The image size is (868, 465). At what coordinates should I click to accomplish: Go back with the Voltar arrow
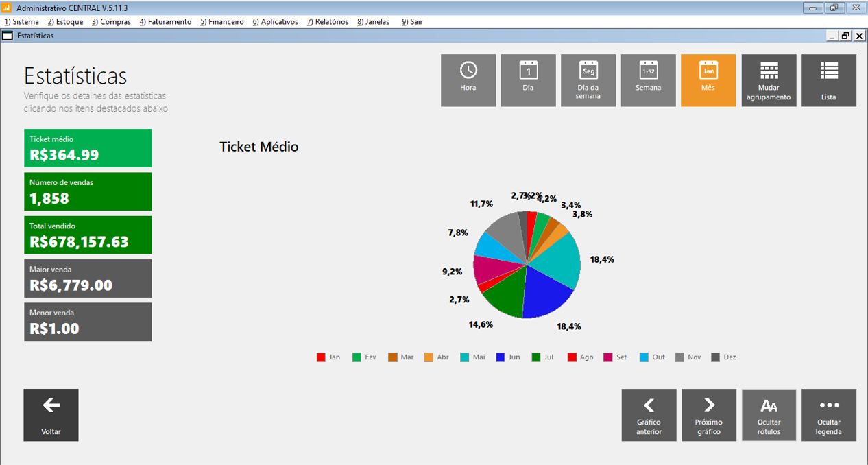tap(51, 415)
